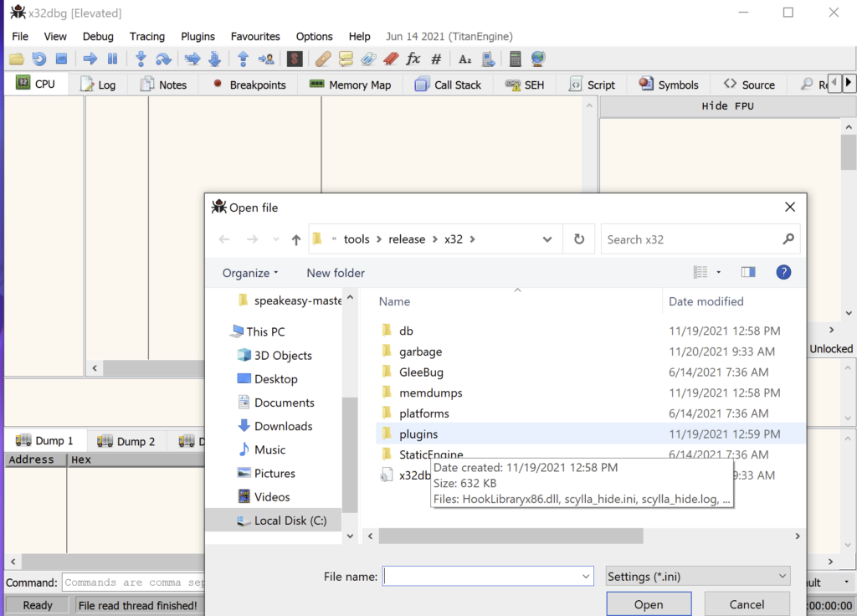Toggle the preview pane button
Viewport: 857px width, 616px height.
tap(747, 272)
